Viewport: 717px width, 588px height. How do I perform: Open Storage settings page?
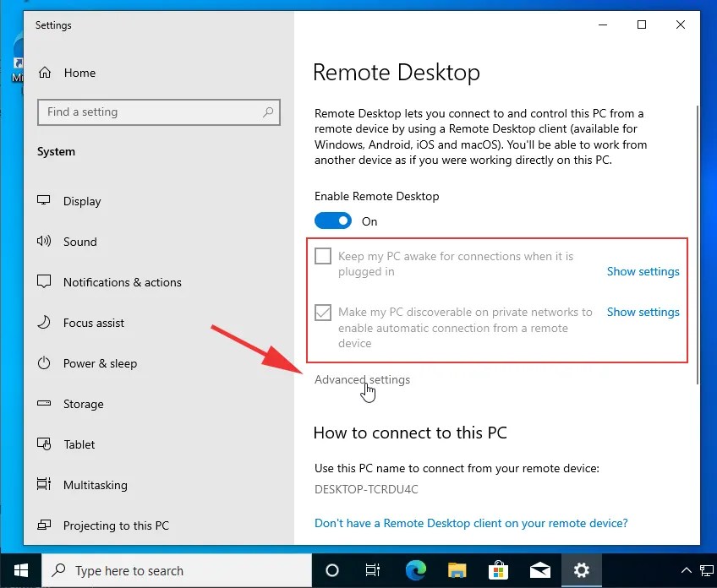pos(83,404)
